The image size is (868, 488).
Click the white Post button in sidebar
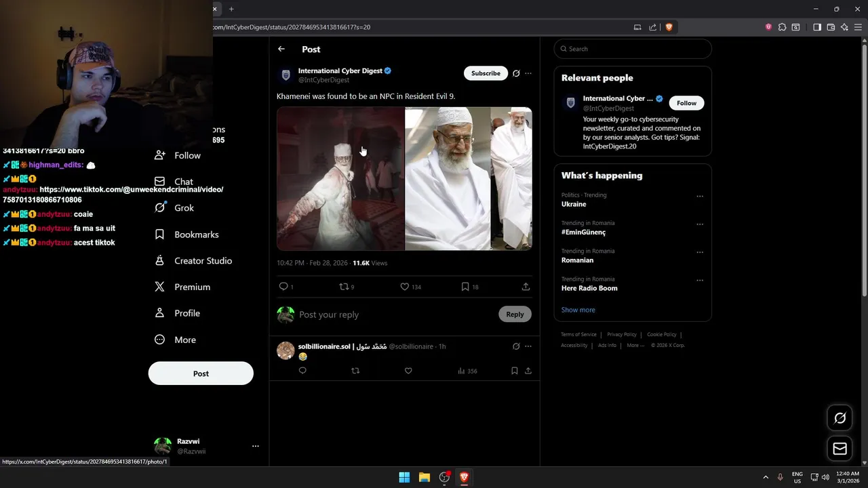pos(201,373)
